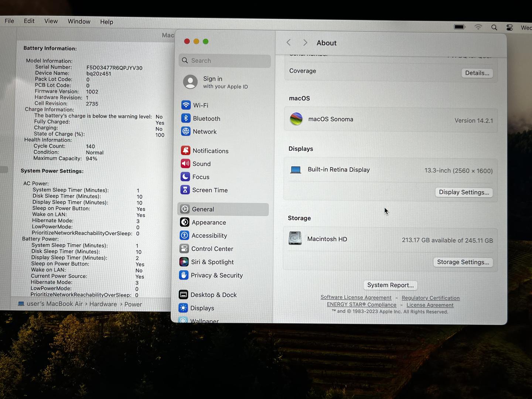Open Storage Settings button

coord(463,262)
